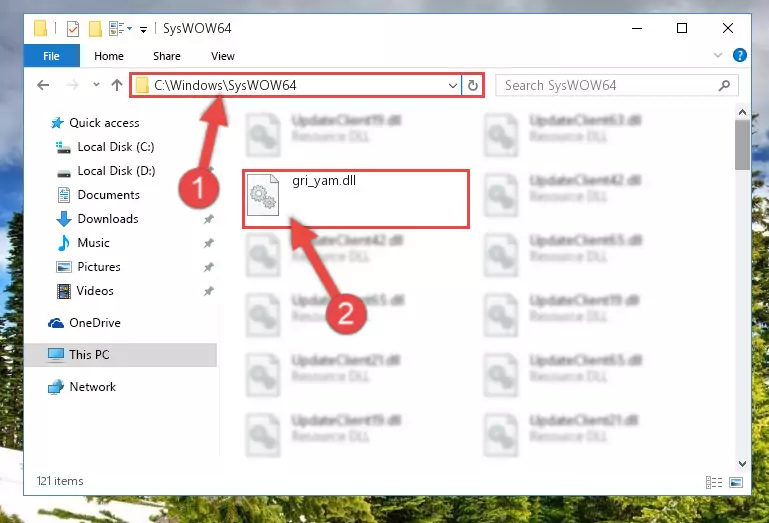Open the recent locations dropdown

coord(96,85)
